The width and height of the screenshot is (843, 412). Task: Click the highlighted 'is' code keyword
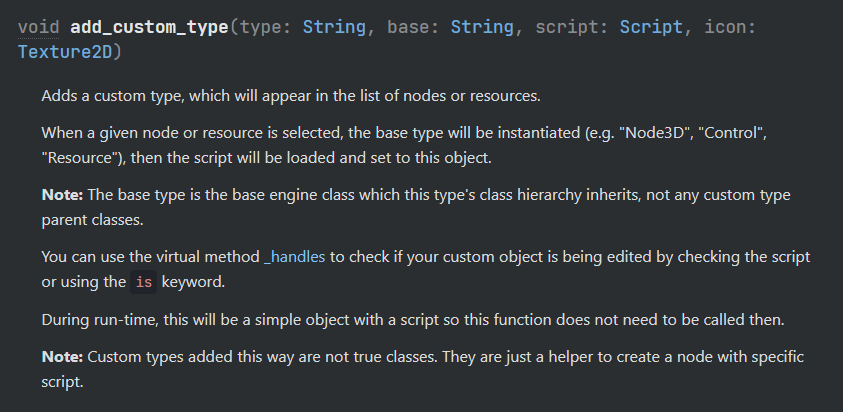coord(144,282)
